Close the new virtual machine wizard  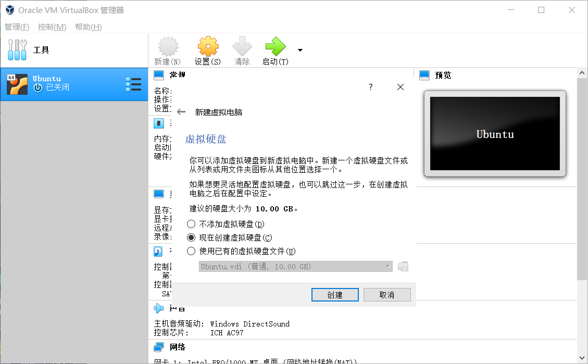401,87
